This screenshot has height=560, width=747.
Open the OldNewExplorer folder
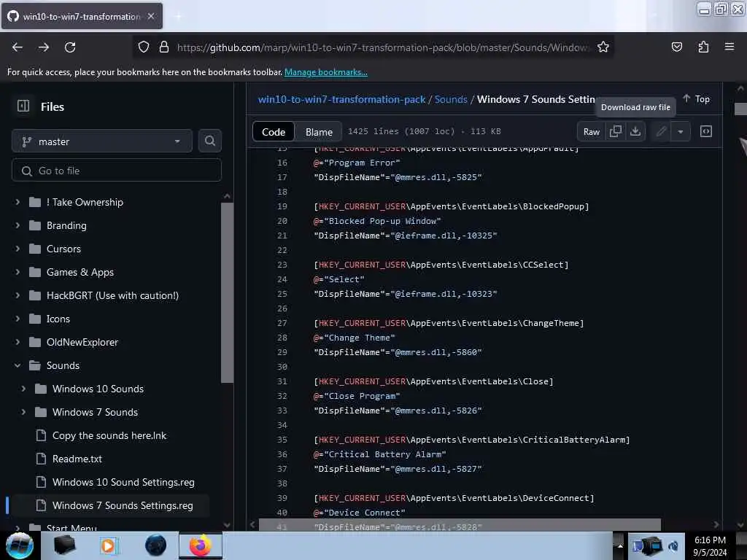[82, 342]
